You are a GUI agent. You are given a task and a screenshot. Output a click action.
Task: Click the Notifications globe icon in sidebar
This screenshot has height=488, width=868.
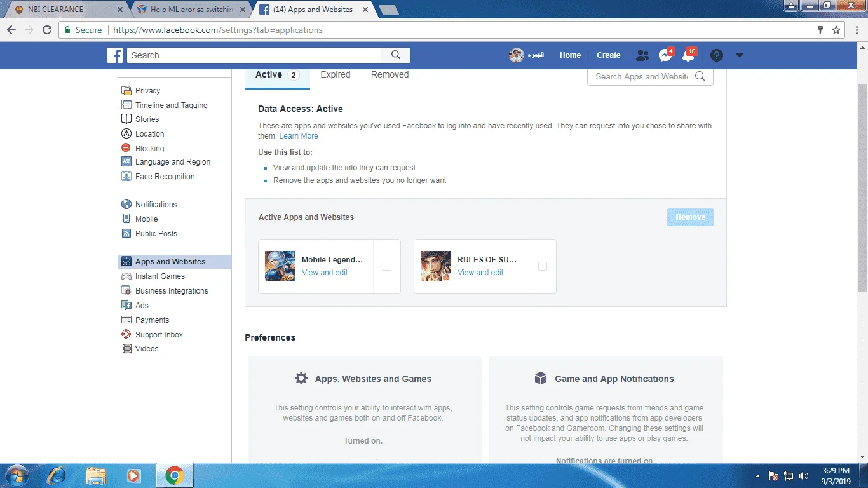tap(126, 205)
